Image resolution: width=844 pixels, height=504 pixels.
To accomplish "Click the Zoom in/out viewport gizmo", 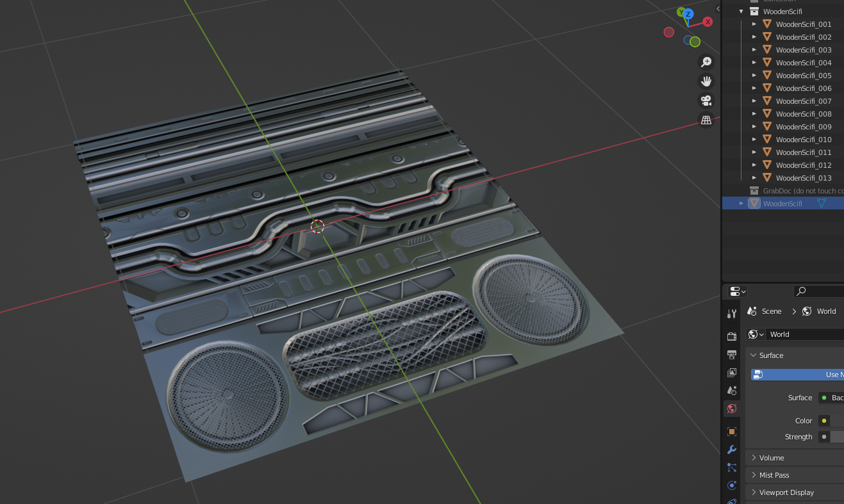I will click(x=706, y=62).
